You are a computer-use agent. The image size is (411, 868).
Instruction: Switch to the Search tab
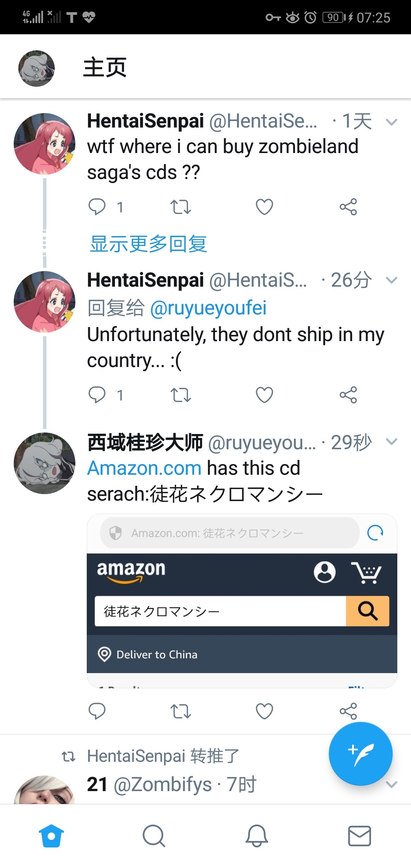click(154, 836)
